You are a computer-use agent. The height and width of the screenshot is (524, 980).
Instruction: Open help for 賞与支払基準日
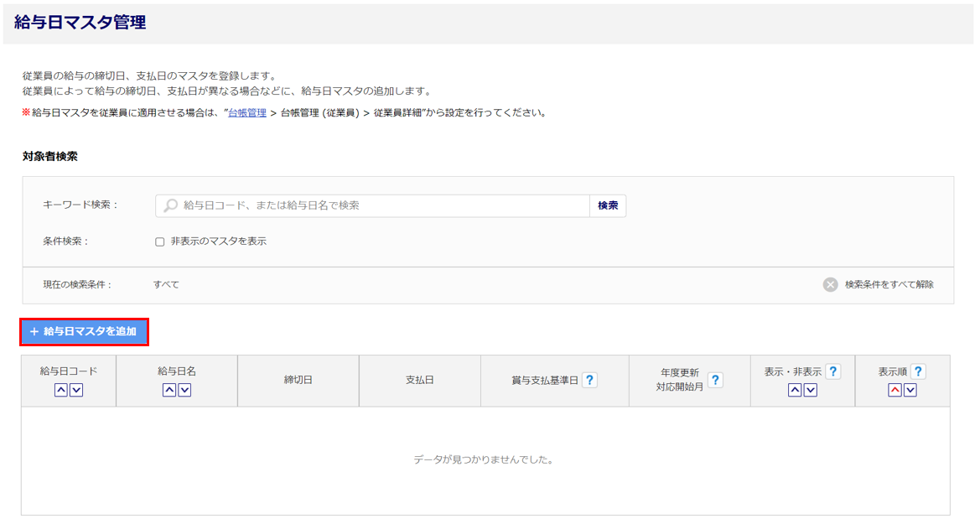pos(589,381)
